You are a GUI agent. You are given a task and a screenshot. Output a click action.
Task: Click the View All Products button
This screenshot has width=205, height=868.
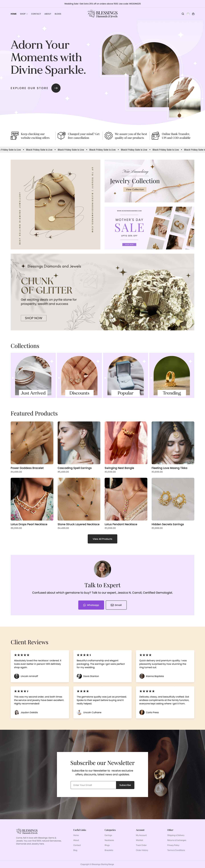102,538
